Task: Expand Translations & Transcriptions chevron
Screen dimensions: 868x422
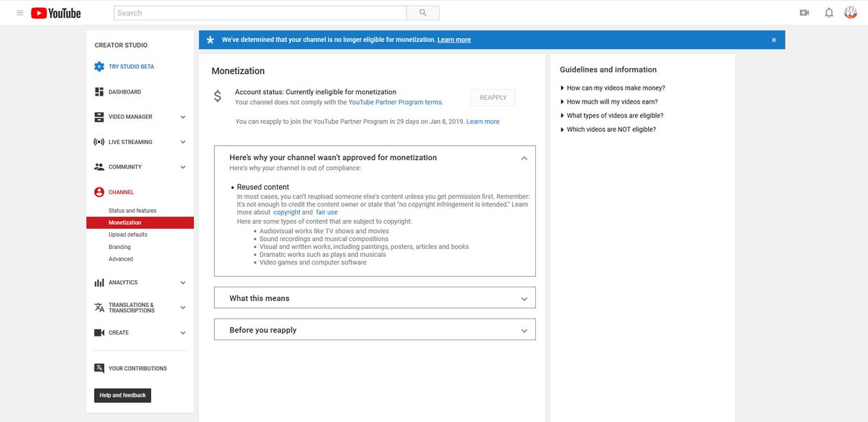Action: pos(183,308)
